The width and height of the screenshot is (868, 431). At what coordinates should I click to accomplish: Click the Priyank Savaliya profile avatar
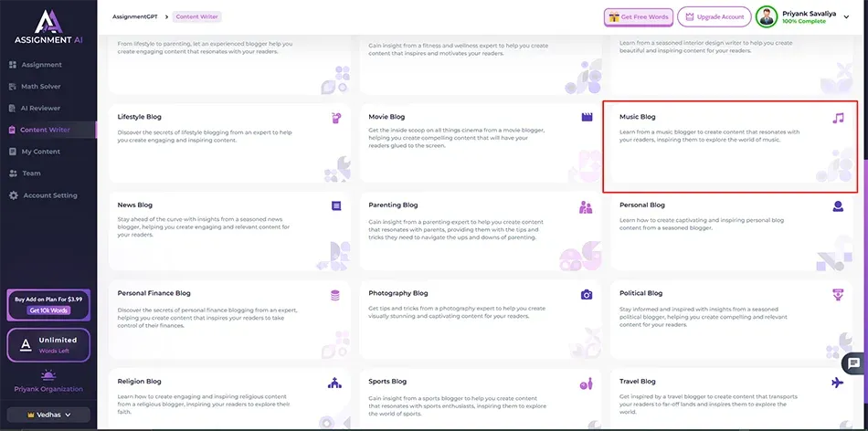click(x=767, y=16)
